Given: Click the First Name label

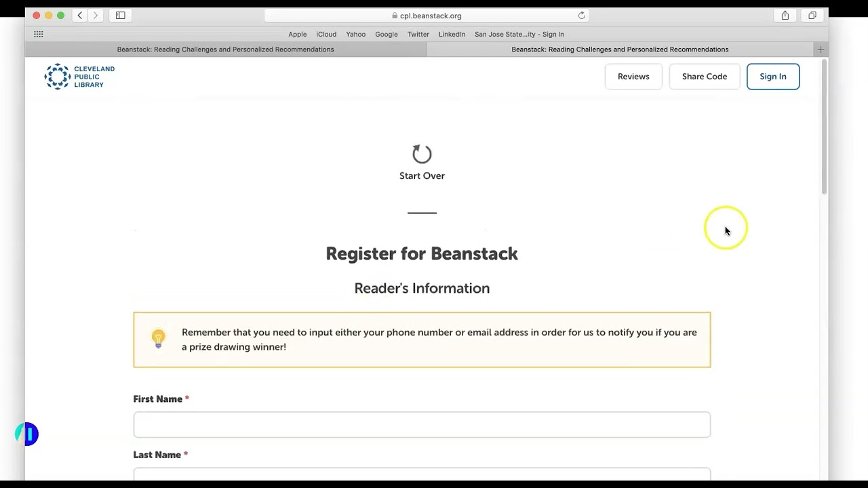Looking at the screenshot, I should coord(158,399).
